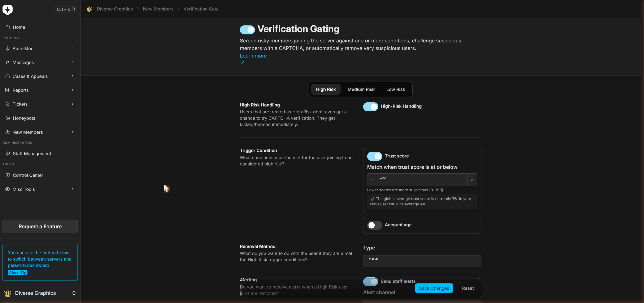The width and height of the screenshot is (644, 303).
Task: Expand the Cases & Appeals chevron
Action: coord(73,76)
